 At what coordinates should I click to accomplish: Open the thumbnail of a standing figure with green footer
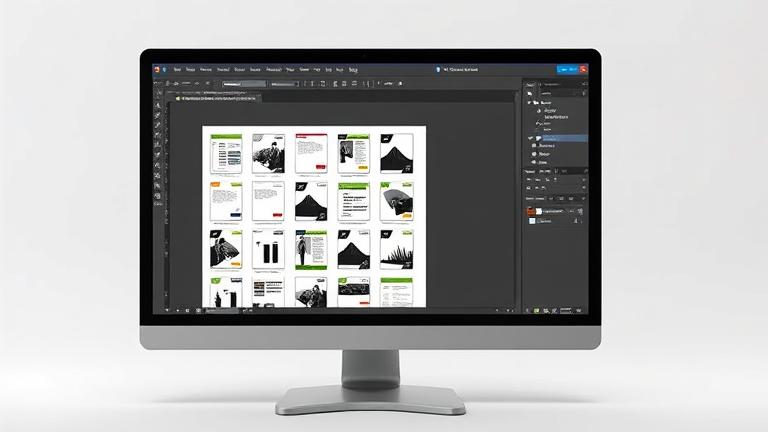[x=311, y=249]
